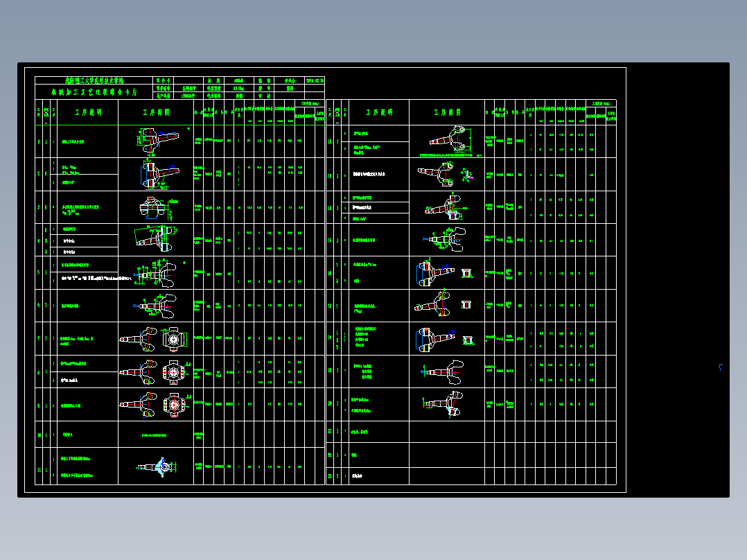The height and width of the screenshot is (560, 747).
Task: Select the title text 机械加工工艺过程综合卡片
Action: pyautogui.click(x=94, y=92)
